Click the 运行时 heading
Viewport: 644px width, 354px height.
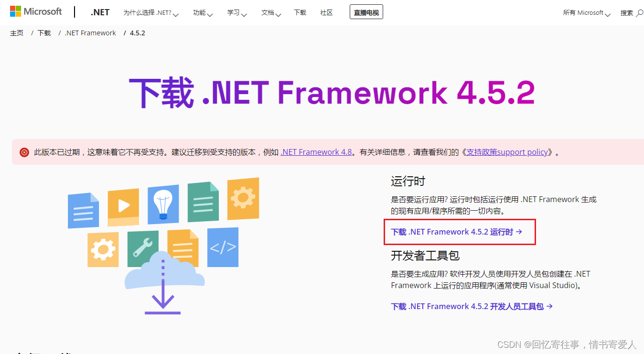coord(408,181)
